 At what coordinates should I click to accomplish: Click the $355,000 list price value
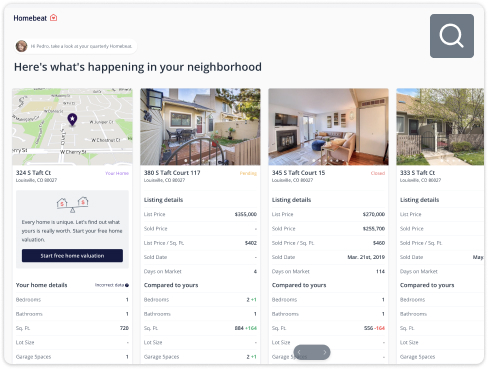pyautogui.click(x=246, y=214)
